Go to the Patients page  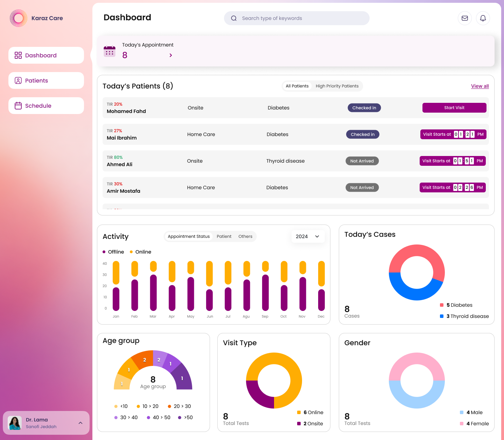(x=46, y=80)
